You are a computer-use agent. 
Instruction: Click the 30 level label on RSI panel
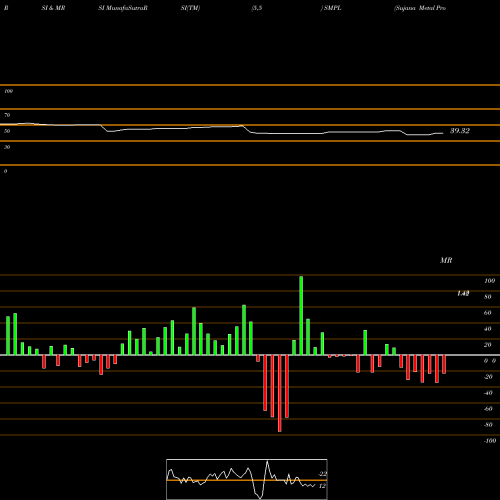(x=7, y=147)
